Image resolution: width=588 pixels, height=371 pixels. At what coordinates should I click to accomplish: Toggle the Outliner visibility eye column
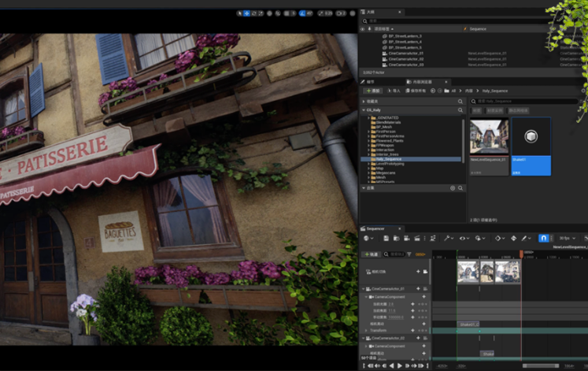(x=363, y=29)
